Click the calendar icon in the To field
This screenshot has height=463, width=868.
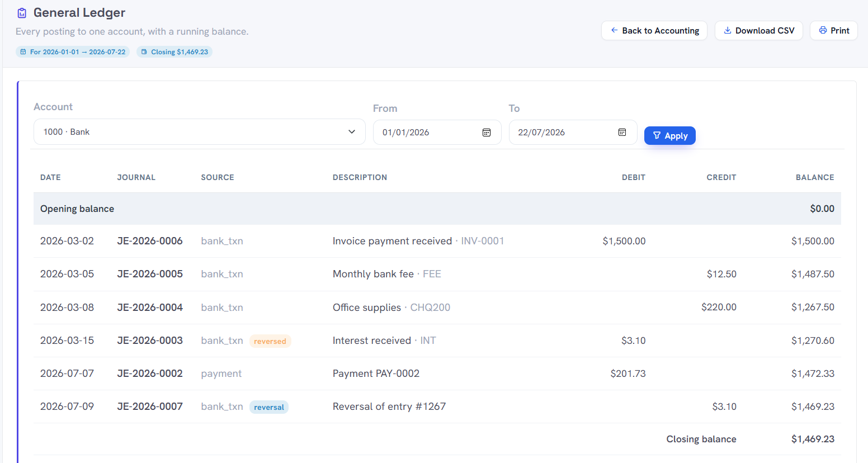622,133
